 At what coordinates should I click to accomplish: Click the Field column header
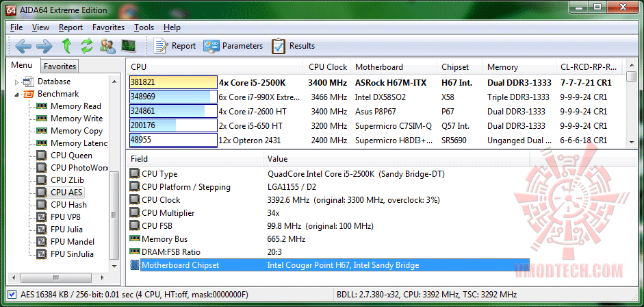pos(194,158)
